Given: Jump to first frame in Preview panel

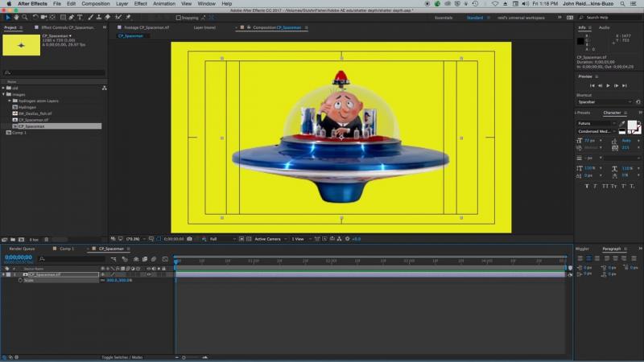Looking at the screenshot, I should [x=592, y=85].
